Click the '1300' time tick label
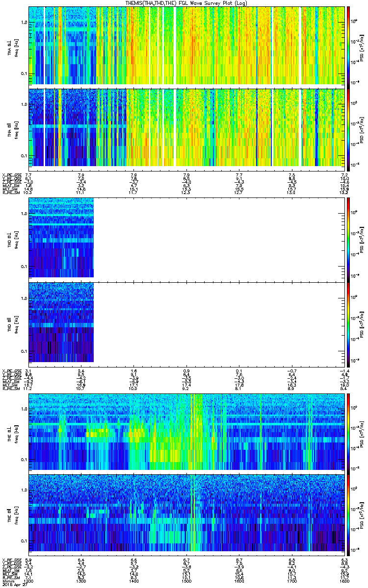 pos(81,580)
